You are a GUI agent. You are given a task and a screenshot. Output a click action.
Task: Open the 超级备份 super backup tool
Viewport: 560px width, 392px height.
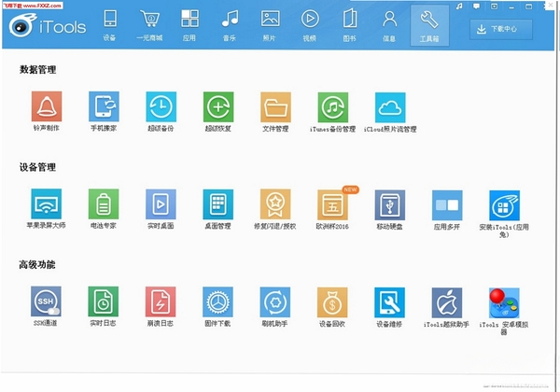pos(161,106)
